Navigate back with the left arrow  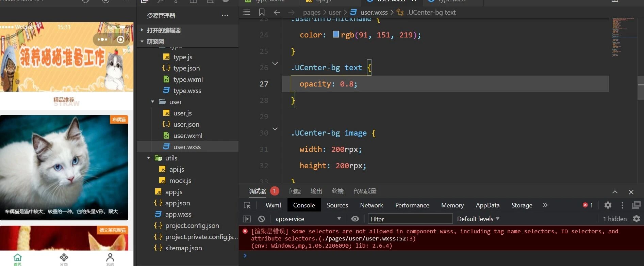[277, 12]
